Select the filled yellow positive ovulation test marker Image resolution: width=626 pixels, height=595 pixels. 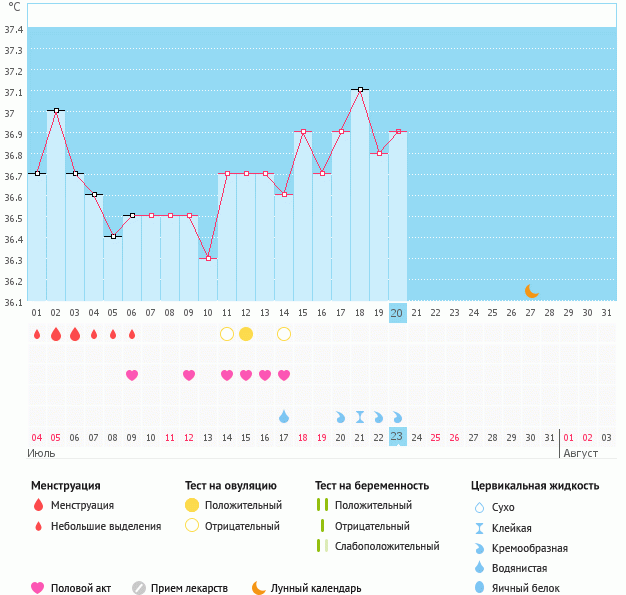(246, 334)
